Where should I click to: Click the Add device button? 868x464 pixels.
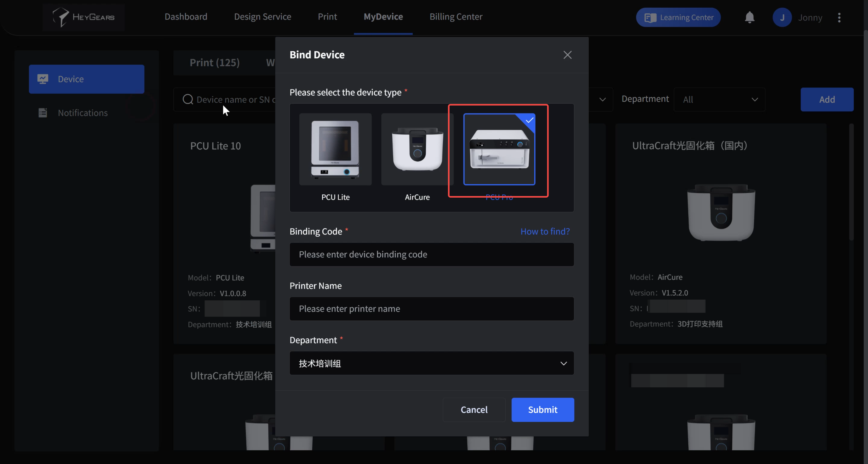(x=827, y=100)
